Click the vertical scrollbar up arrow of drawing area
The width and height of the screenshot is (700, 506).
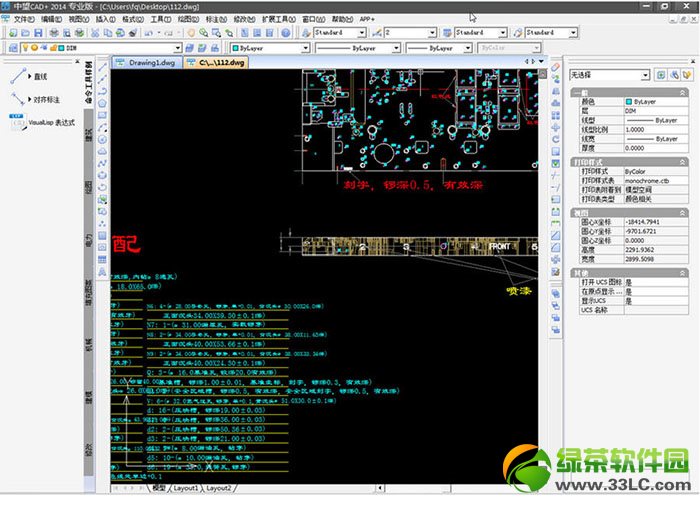542,74
